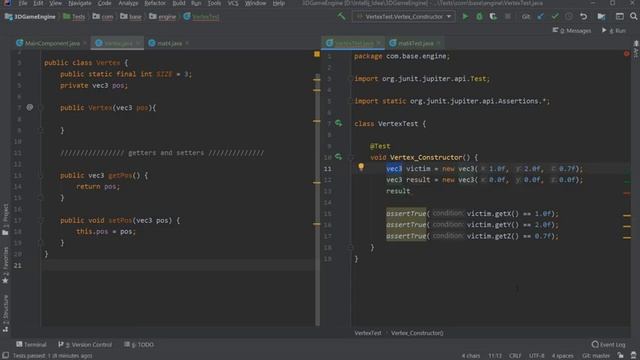The width and height of the screenshot is (640, 360).
Task: Run VertexTest with the green play icon
Action: coord(465,17)
